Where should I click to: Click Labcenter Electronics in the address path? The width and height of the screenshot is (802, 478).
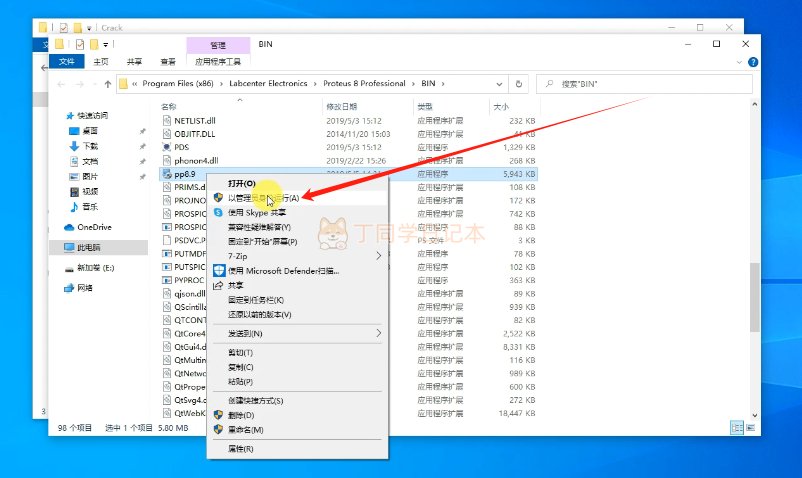(x=268, y=83)
